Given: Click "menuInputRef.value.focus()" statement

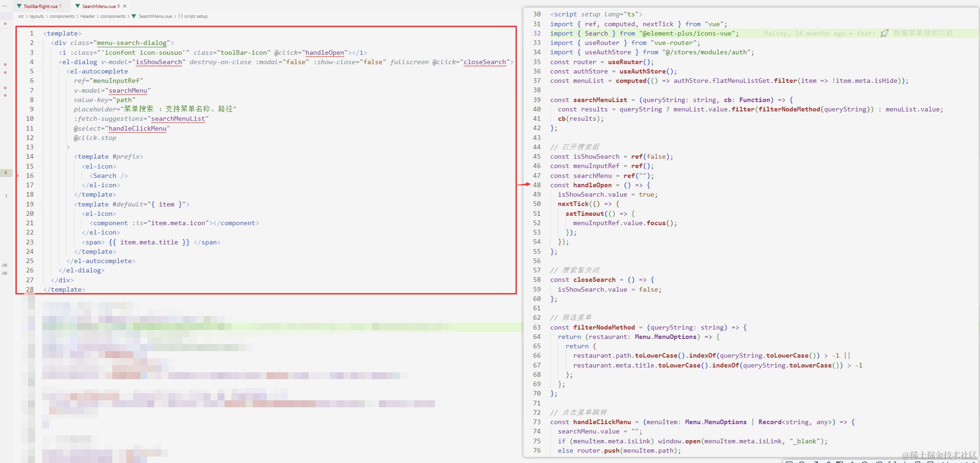Looking at the screenshot, I should pos(625,223).
